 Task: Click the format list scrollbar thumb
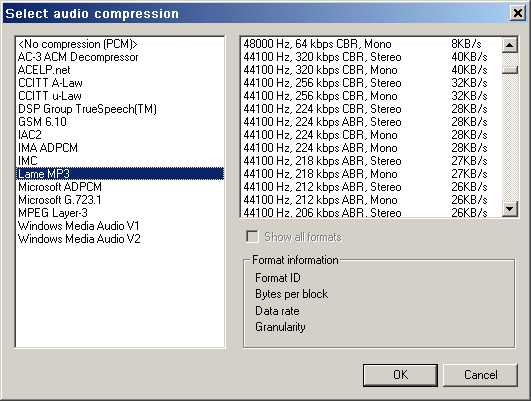pyautogui.click(x=510, y=70)
